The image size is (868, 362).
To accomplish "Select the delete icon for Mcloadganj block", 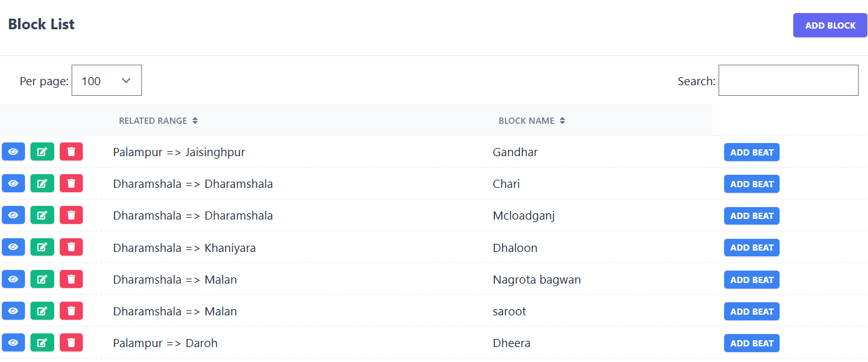I will (71, 215).
